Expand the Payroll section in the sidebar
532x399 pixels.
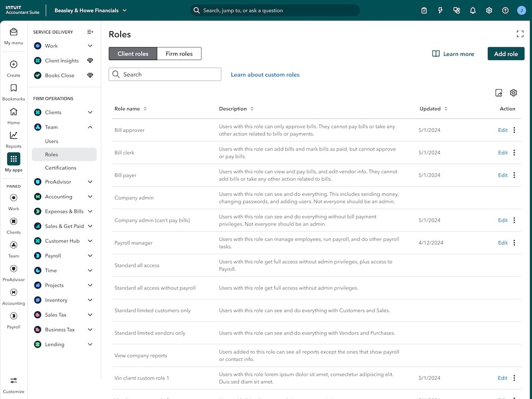coord(88,255)
